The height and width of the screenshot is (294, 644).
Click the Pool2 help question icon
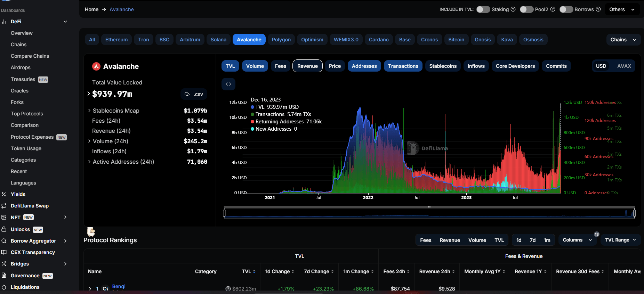click(x=553, y=9)
